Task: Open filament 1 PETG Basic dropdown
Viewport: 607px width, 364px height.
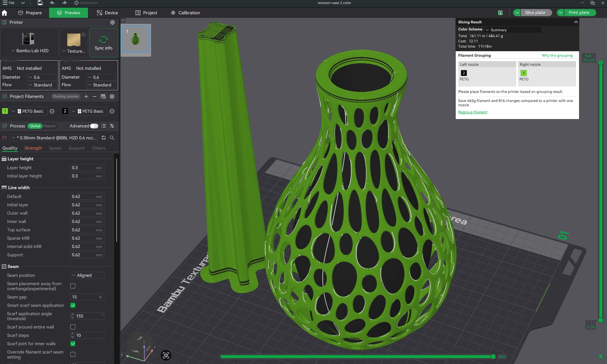Action: tap(28, 111)
